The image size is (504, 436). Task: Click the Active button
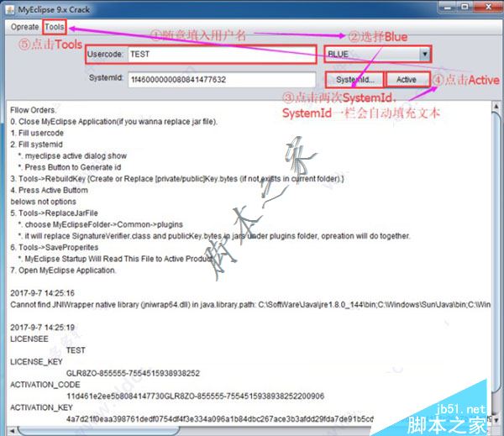[407, 80]
